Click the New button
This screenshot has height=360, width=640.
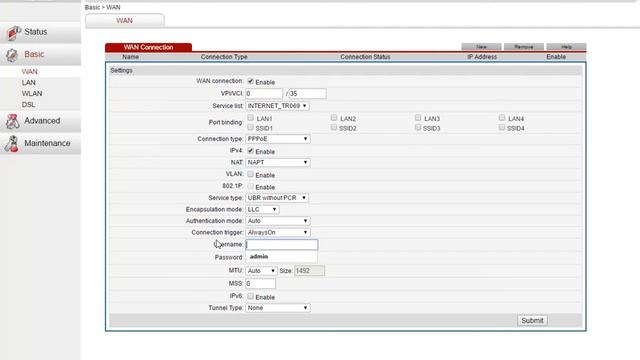[x=481, y=47]
